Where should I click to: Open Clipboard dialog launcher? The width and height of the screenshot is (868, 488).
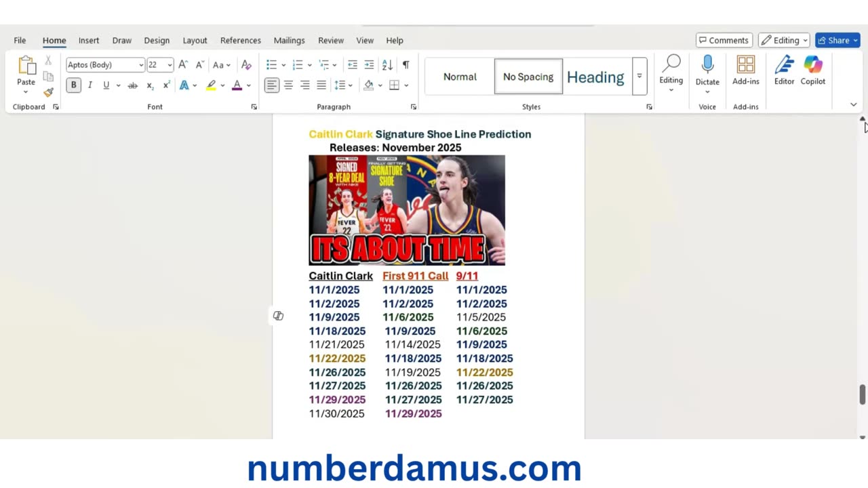(x=56, y=107)
